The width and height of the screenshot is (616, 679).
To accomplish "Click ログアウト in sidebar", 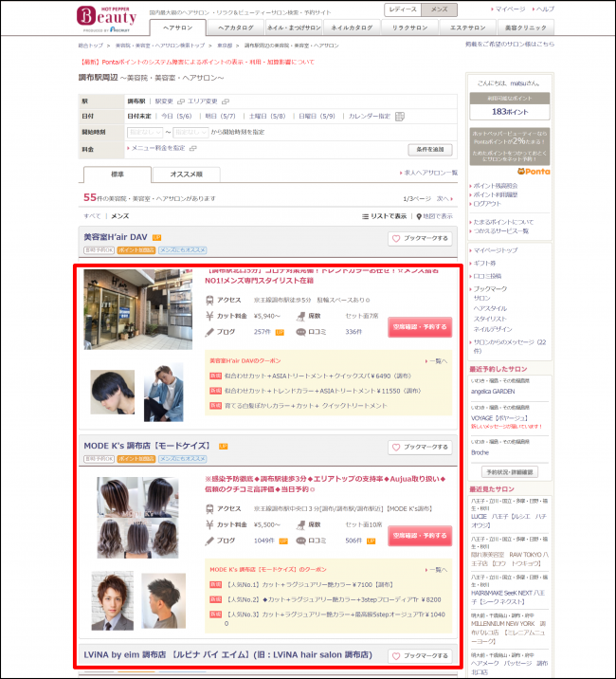I will tap(485, 204).
